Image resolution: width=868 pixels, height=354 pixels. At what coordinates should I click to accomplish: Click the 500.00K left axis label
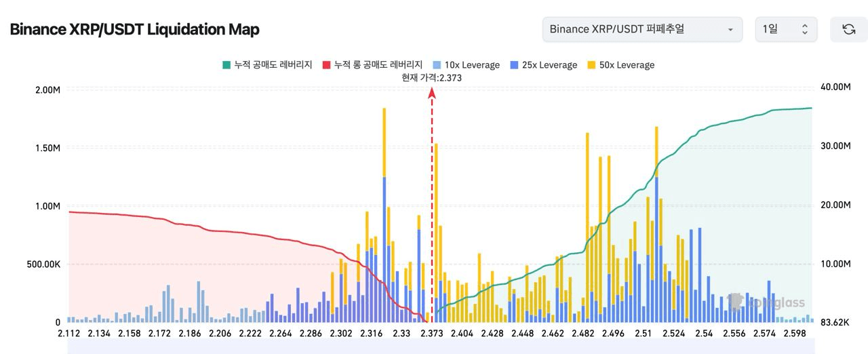click(42, 264)
